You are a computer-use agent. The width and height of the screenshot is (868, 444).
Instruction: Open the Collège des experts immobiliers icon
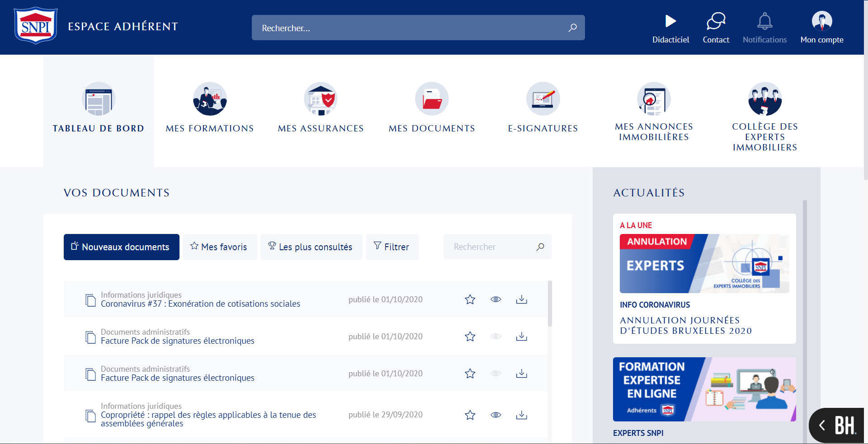pyautogui.click(x=765, y=99)
